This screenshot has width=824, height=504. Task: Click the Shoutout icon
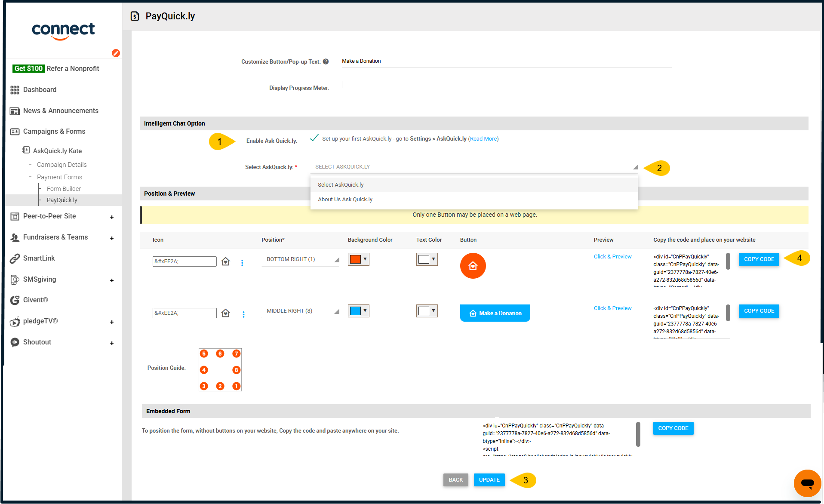pos(15,342)
